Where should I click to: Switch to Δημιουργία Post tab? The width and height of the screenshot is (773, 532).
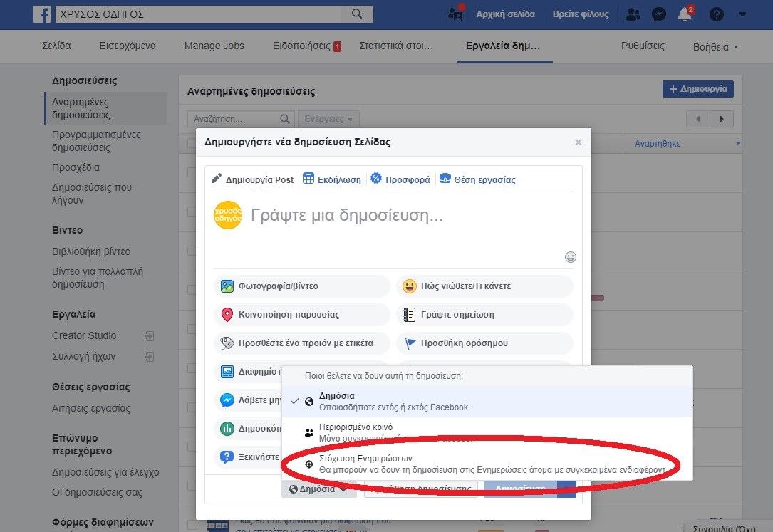(252, 179)
